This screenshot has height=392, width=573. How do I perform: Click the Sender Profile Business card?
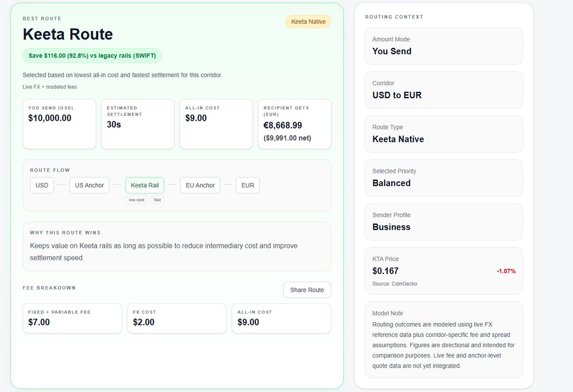(x=444, y=222)
